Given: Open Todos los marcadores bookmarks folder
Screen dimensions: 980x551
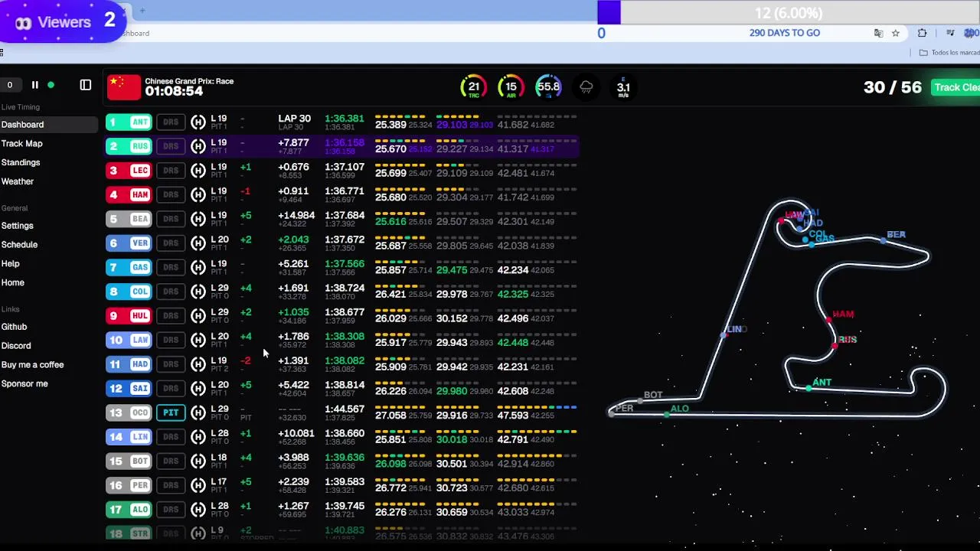Looking at the screenshot, I should point(949,53).
